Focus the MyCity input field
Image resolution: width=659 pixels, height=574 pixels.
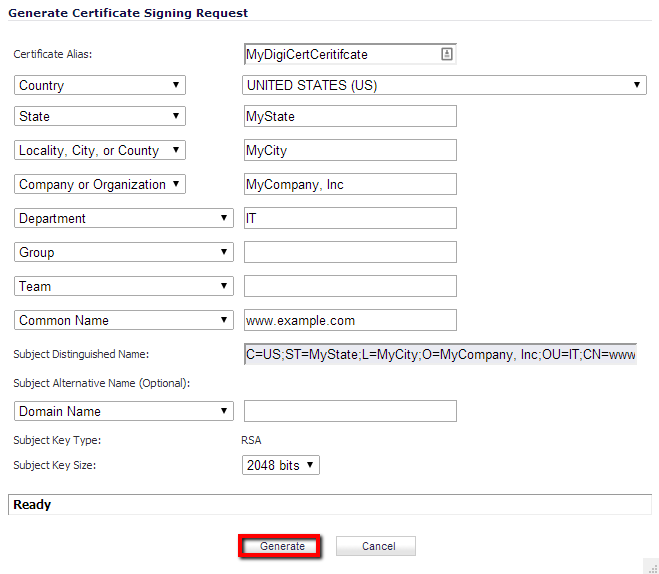tap(350, 151)
